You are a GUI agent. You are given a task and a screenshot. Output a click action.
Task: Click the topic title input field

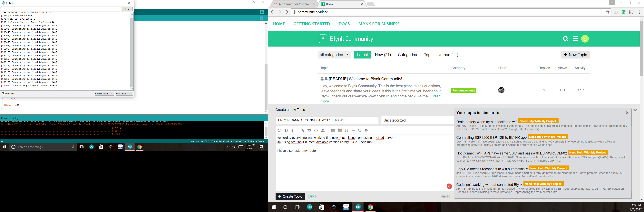click(327, 120)
